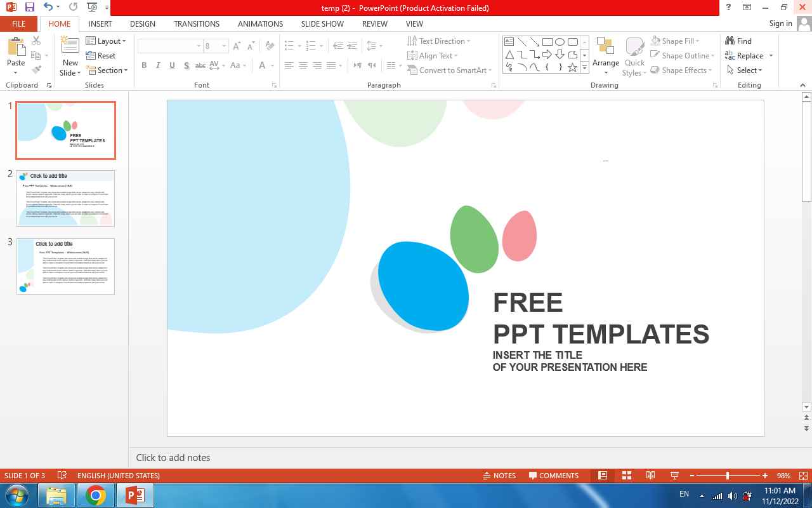Open the DESIGN ribbon tab
Screen dimensions: 812x508
[x=142, y=23]
